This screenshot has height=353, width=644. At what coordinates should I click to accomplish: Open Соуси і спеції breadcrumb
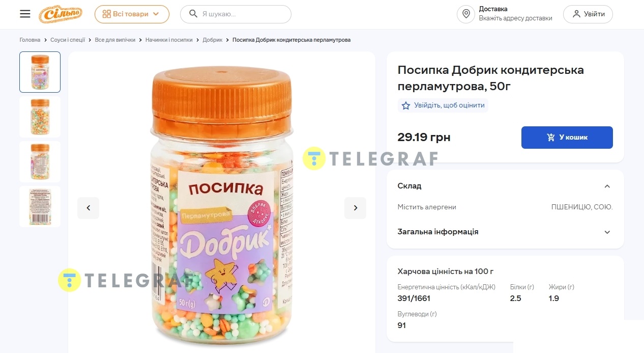[68, 40]
